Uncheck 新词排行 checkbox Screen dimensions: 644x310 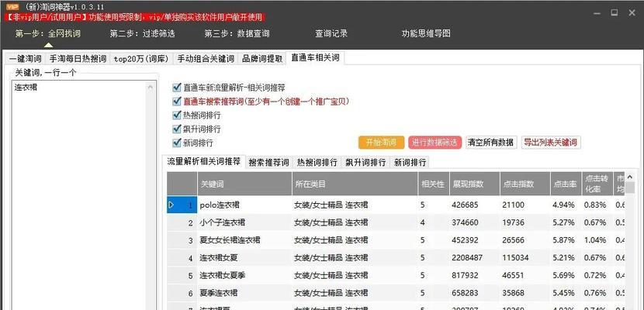(177, 143)
